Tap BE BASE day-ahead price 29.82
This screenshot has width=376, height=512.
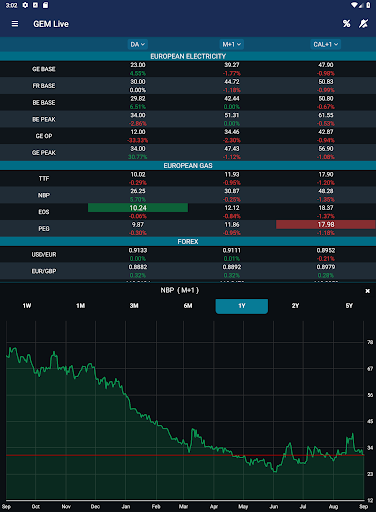(138, 98)
